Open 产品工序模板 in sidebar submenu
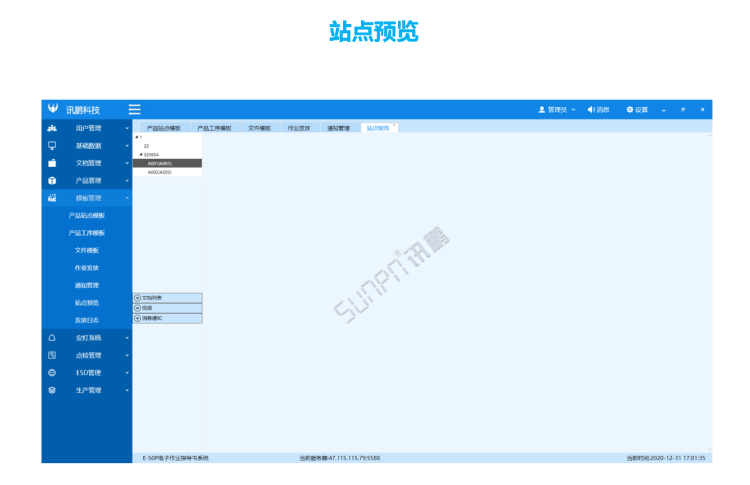The width and height of the screenshot is (750, 485). point(87,233)
